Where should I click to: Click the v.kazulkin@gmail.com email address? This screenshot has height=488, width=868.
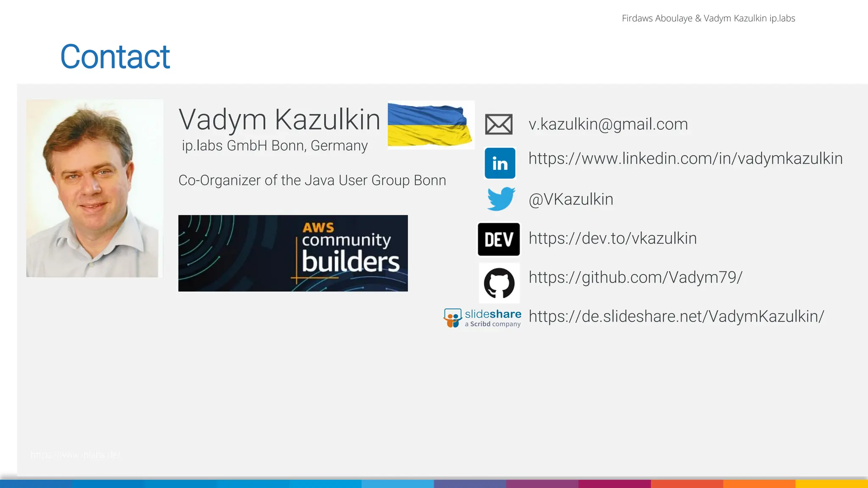tap(608, 124)
